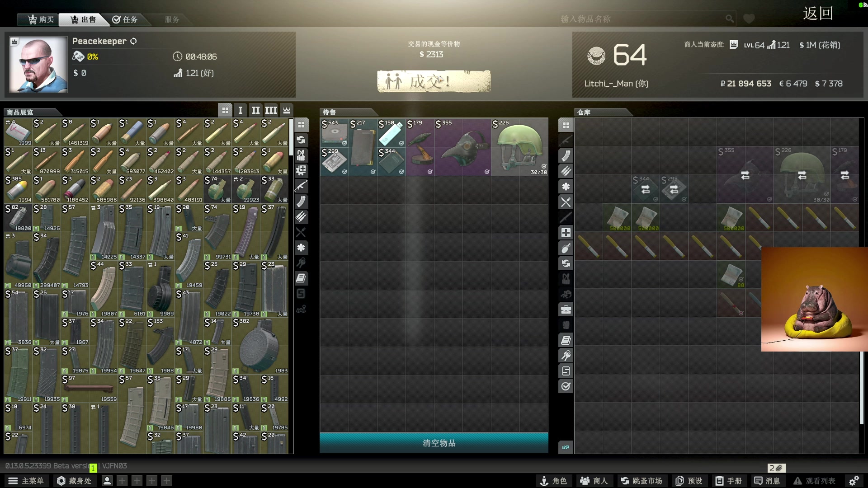
Task: Select grenade filter in stash sidebar
Action: pos(566,248)
